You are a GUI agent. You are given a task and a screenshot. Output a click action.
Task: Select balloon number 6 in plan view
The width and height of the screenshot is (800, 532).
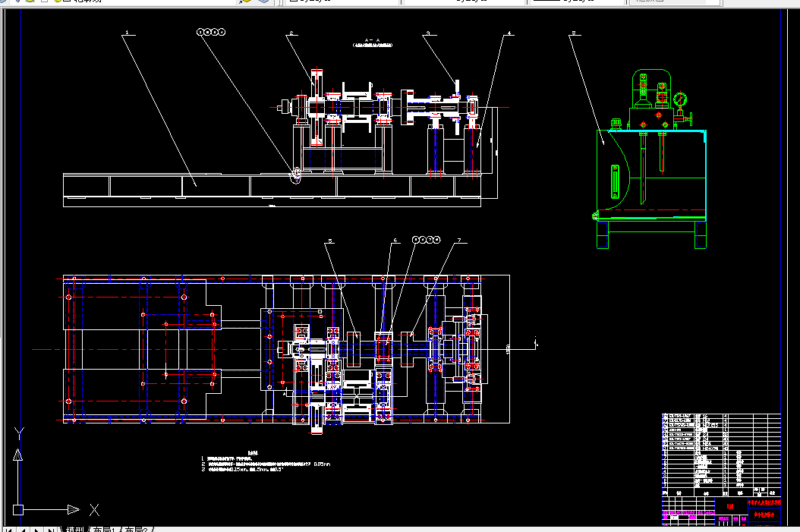click(x=395, y=241)
